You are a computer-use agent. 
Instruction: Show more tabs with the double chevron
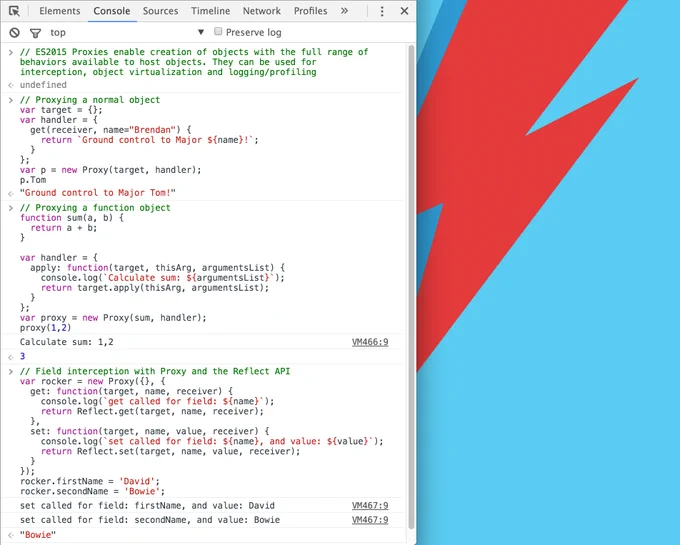coord(344,11)
